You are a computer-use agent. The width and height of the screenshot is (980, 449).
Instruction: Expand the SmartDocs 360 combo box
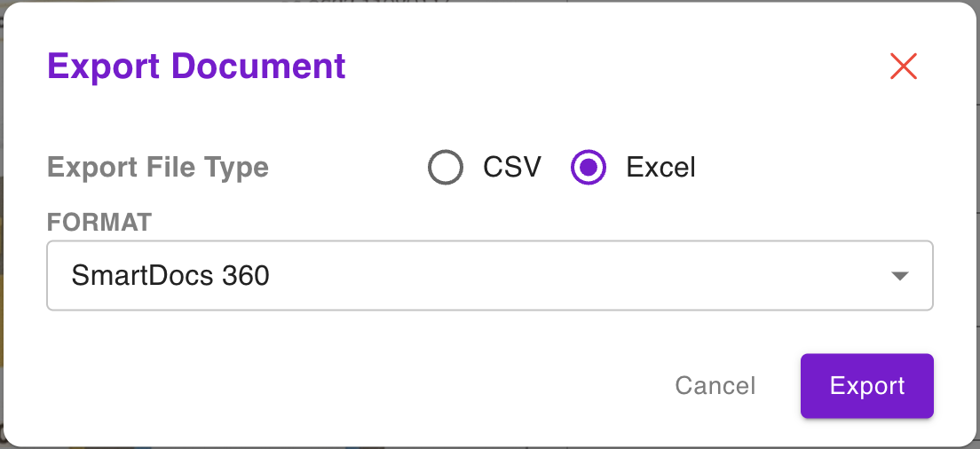point(490,275)
